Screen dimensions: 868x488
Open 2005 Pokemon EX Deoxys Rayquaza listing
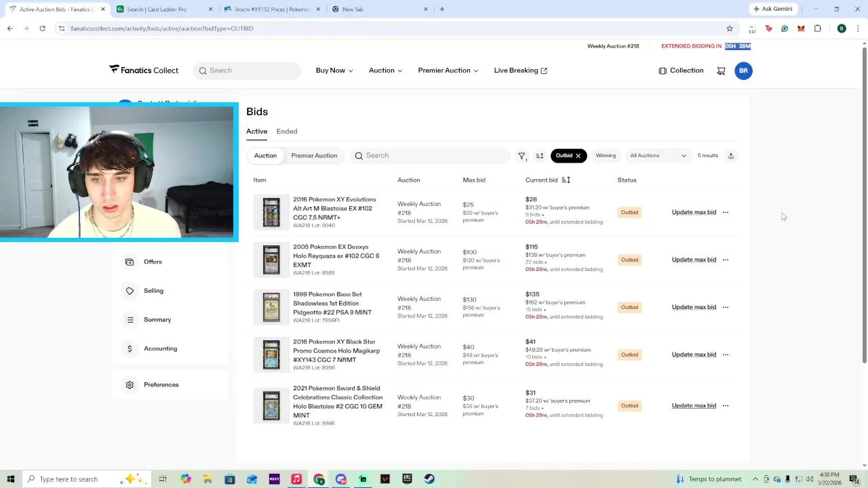click(336, 256)
